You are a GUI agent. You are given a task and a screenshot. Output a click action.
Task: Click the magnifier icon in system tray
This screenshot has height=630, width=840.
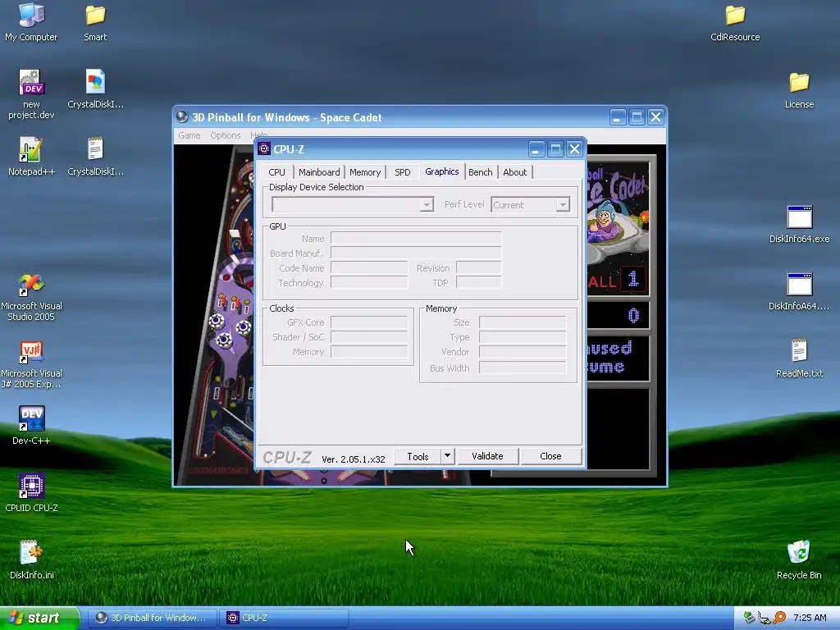[x=780, y=618]
